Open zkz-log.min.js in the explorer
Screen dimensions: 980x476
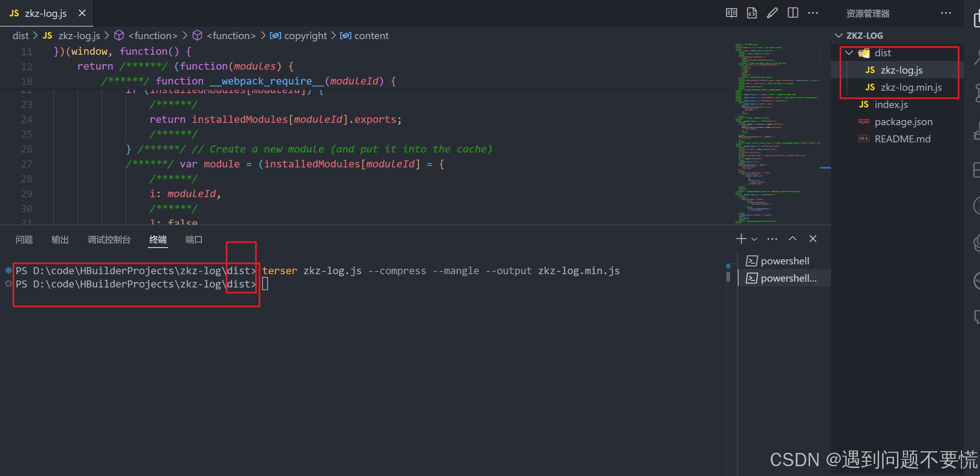tap(911, 87)
